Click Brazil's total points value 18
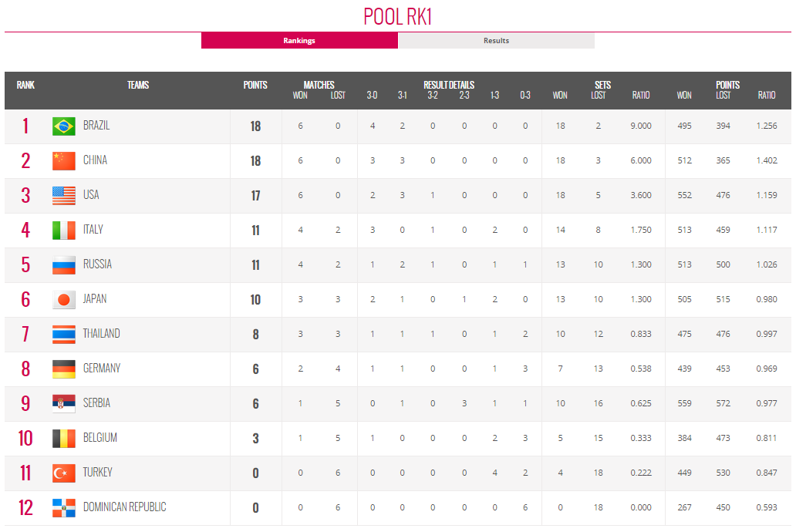The width and height of the screenshot is (796, 532). click(255, 126)
